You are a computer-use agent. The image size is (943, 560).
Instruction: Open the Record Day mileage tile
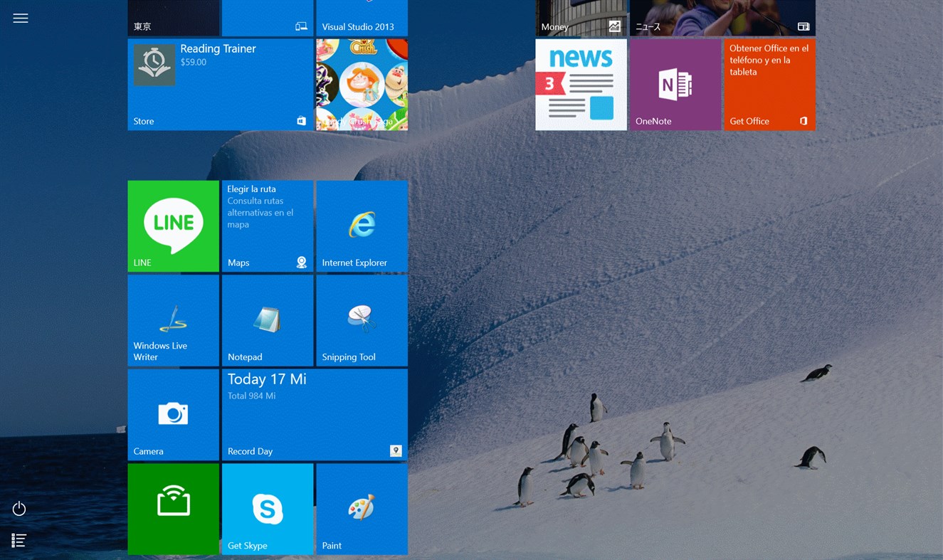click(315, 414)
